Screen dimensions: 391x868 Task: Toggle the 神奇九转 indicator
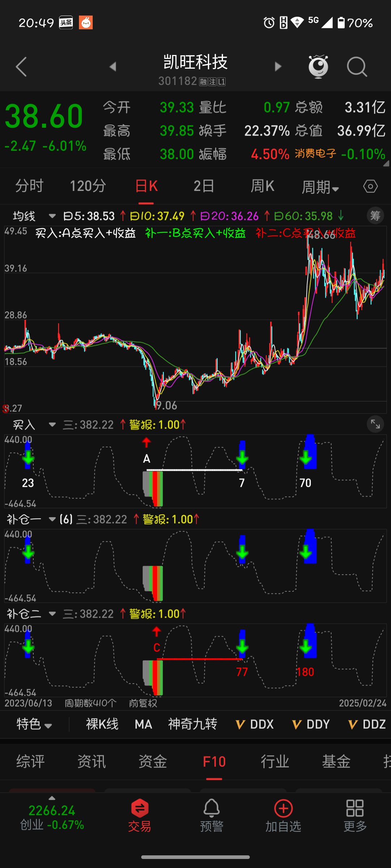point(193,724)
